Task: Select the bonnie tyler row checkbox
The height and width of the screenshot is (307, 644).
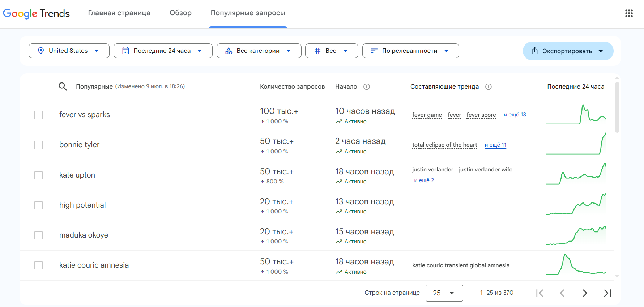Action: pyautogui.click(x=38, y=145)
